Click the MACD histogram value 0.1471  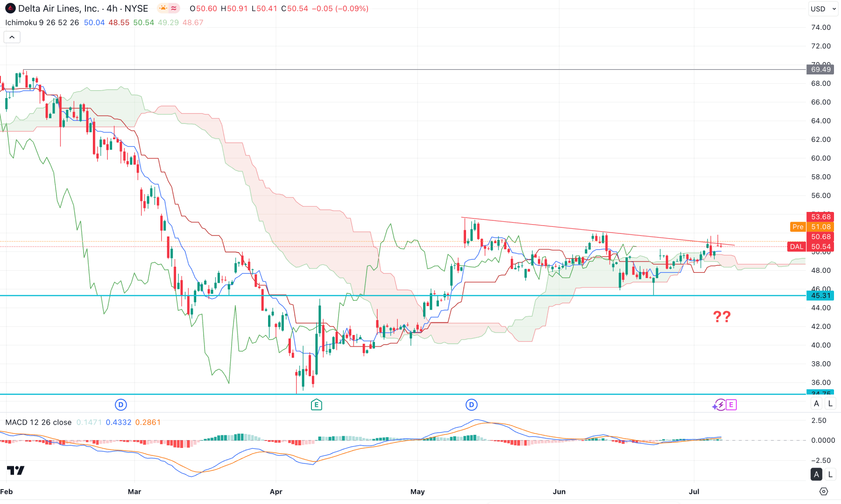coord(89,422)
